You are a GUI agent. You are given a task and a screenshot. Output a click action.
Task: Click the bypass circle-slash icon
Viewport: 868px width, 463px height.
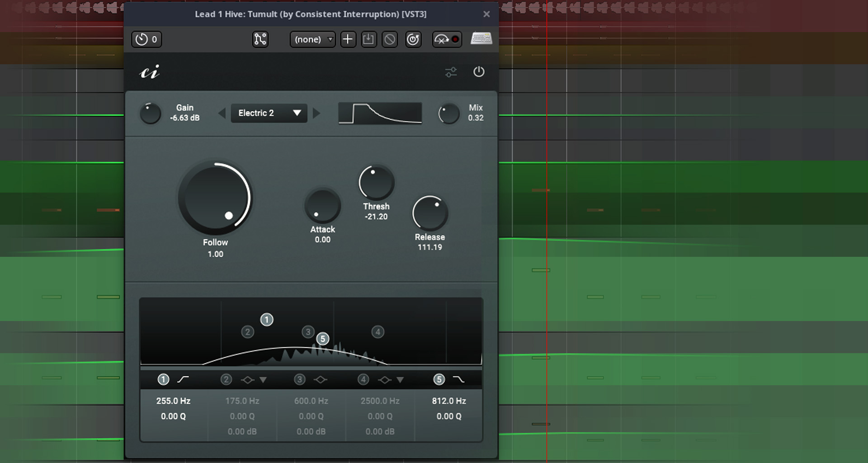pyautogui.click(x=390, y=39)
